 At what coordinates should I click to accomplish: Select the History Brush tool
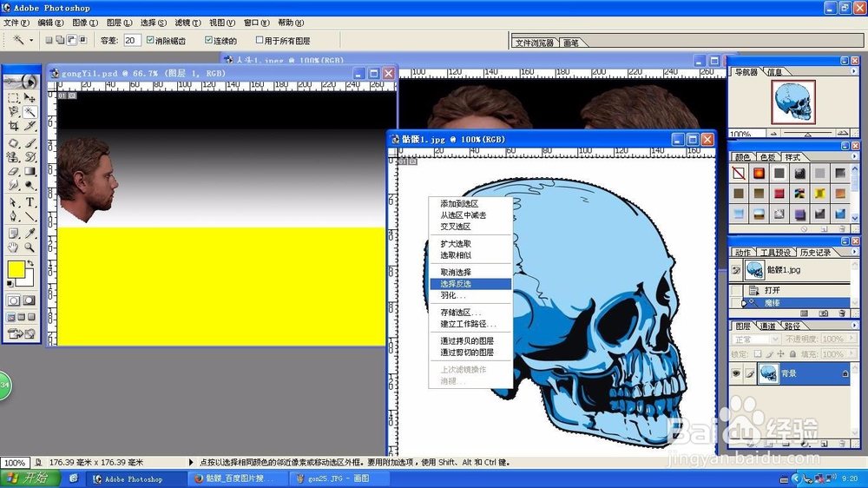(x=30, y=157)
